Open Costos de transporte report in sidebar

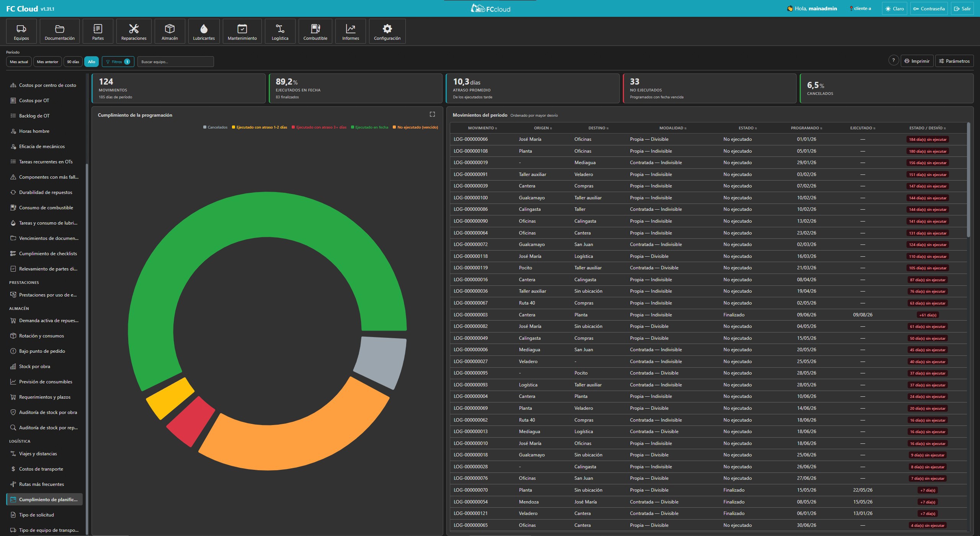point(41,469)
